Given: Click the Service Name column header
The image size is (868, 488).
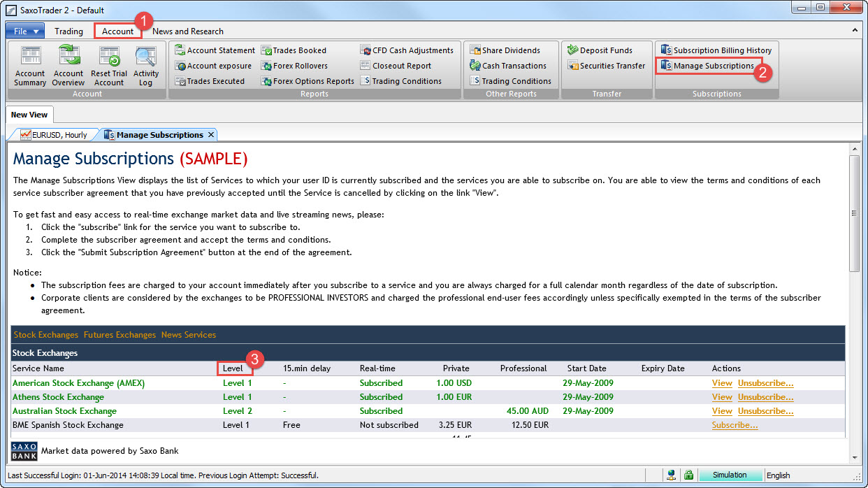Looking at the screenshot, I should click(x=38, y=368).
